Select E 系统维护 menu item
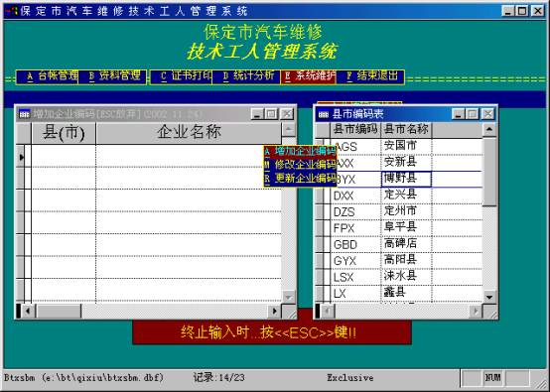Screen dimensions: 550x392 click(x=308, y=76)
